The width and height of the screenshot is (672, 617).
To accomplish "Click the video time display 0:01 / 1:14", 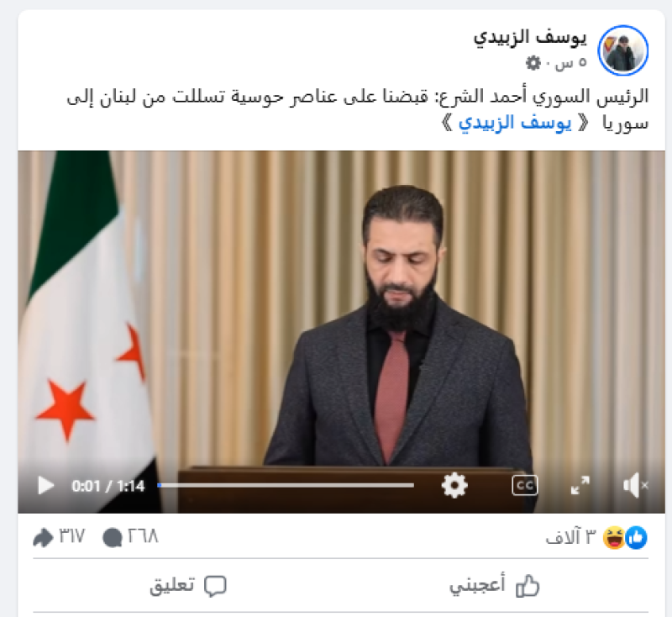I will 108,486.
